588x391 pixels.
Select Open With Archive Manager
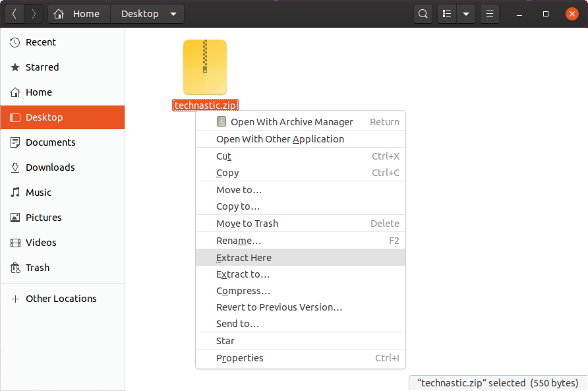(291, 122)
